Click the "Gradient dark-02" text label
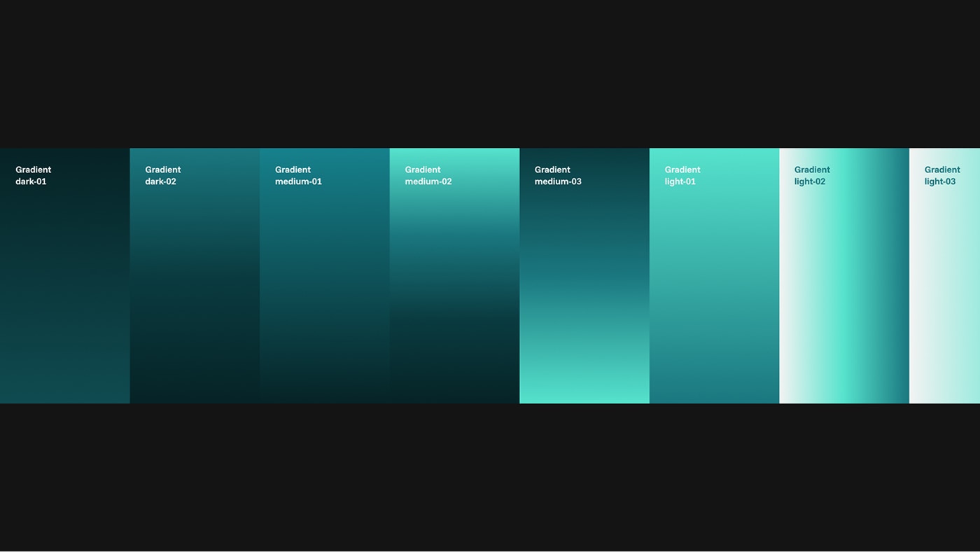This screenshot has height=552, width=980. (x=162, y=175)
